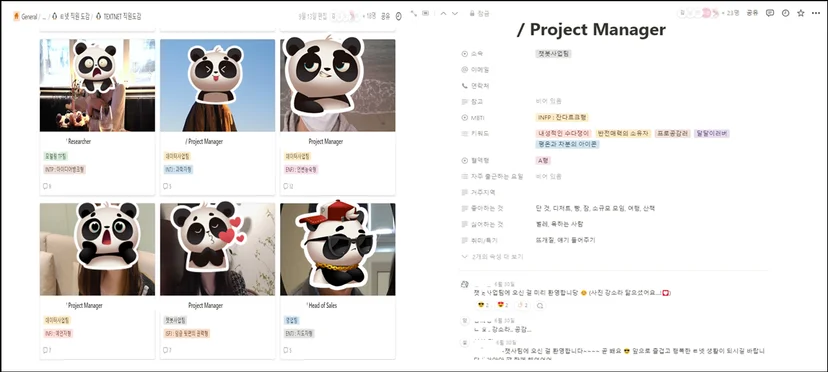This screenshot has width=828, height=372.
Task: Open 혈액형 select value A형
Action: tap(543, 160)
